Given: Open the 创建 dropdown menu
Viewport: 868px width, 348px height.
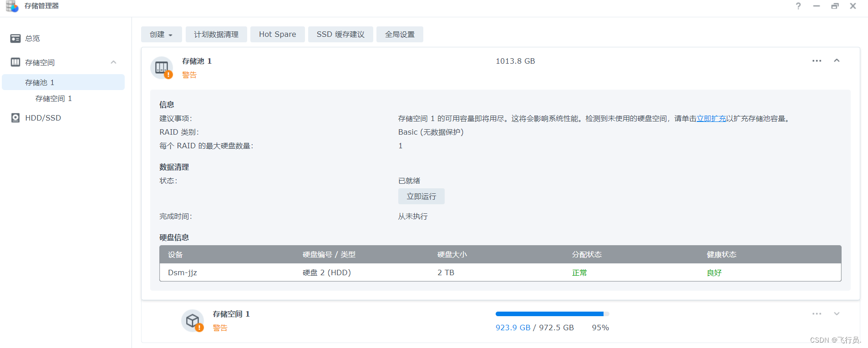Looking at the screenshot, I should pyautogui.click(x=161, y=35).
